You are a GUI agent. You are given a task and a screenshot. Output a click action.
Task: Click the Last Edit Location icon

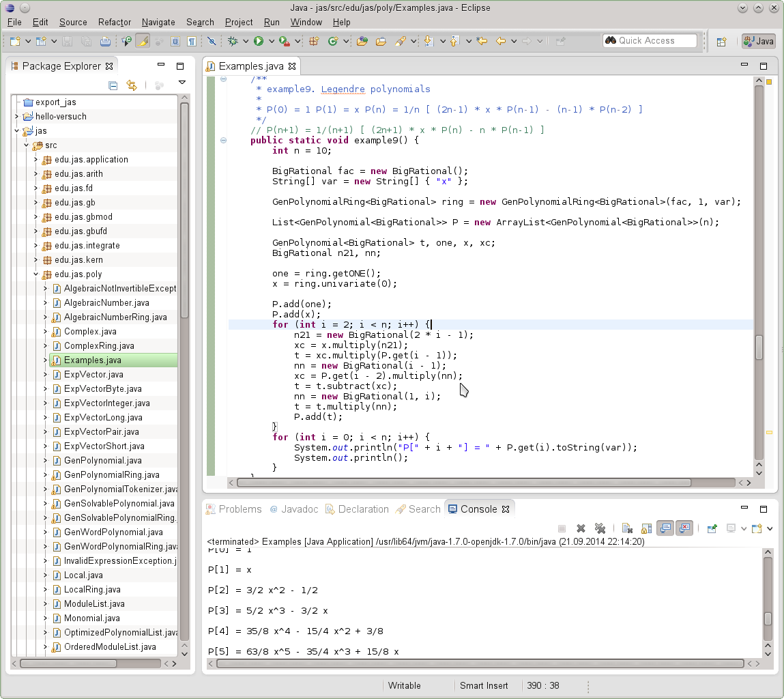pos(482,41)
